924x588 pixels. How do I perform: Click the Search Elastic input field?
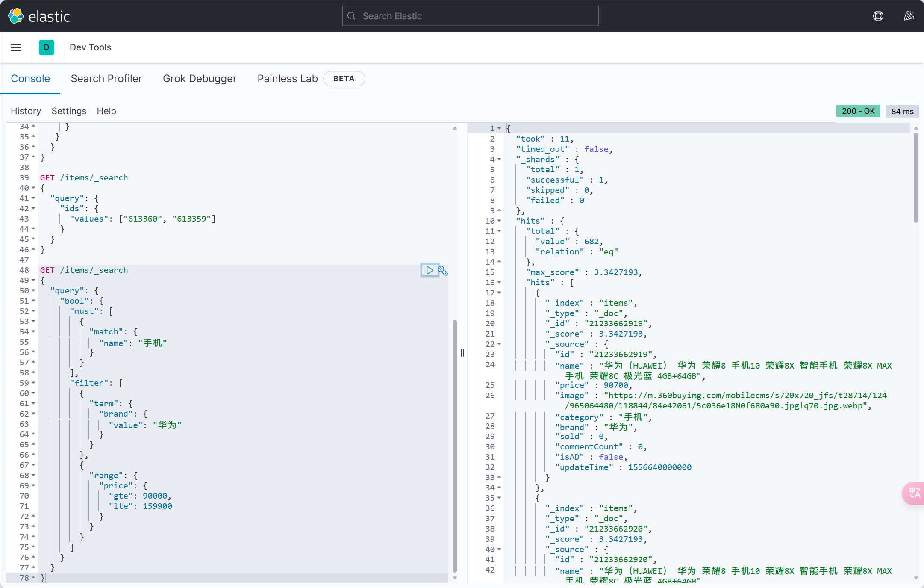[x=470, y=16]
